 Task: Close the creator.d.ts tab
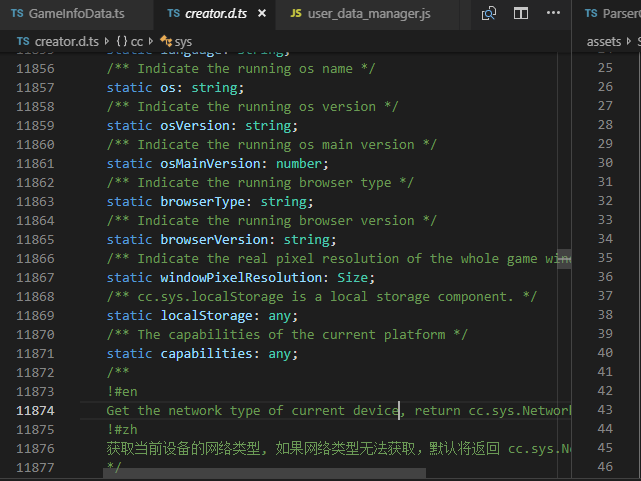(262, 14)
